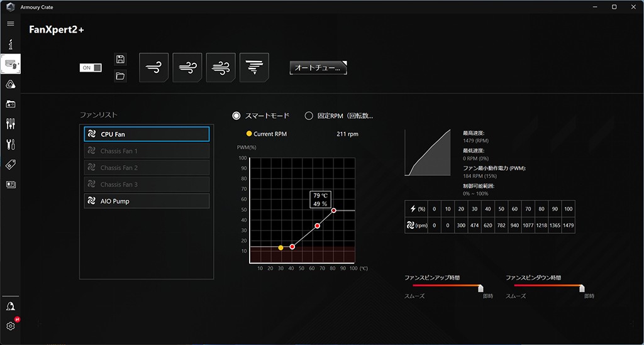The width and height of the screenshot is (644, 345).
Task: Select AIO Pump in the fan list
Action: [147, 201]
